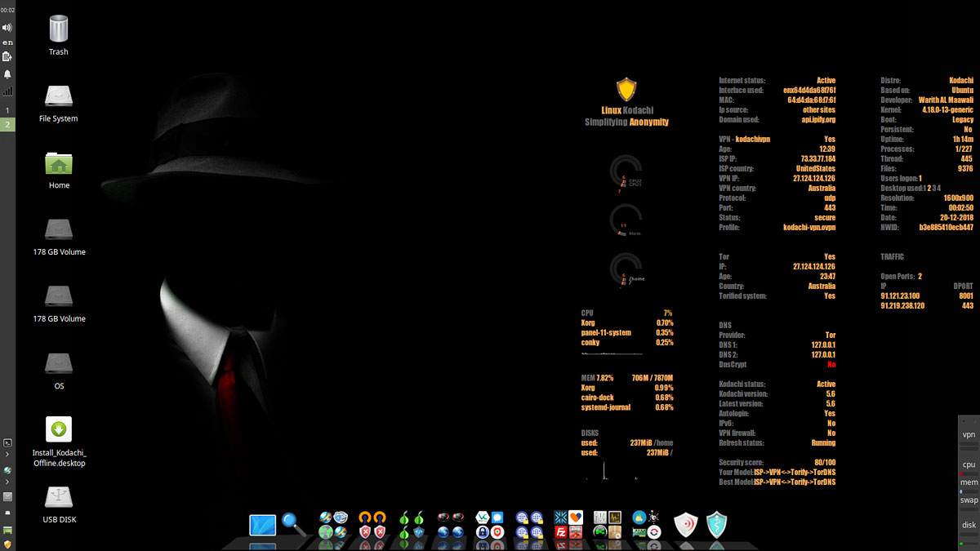Image resolution: width=980 pixels, height=551 pixels.
Task: Switch to workspace 1
Action: 7,110
